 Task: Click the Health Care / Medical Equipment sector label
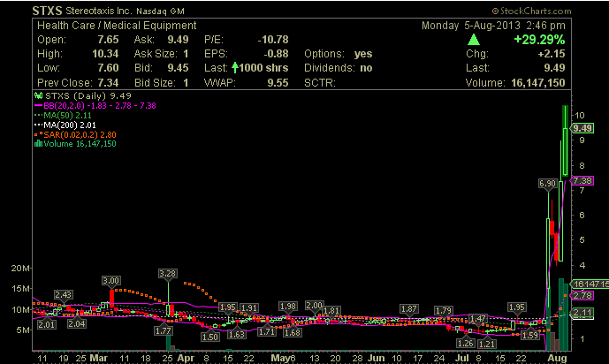click(117, 26)
